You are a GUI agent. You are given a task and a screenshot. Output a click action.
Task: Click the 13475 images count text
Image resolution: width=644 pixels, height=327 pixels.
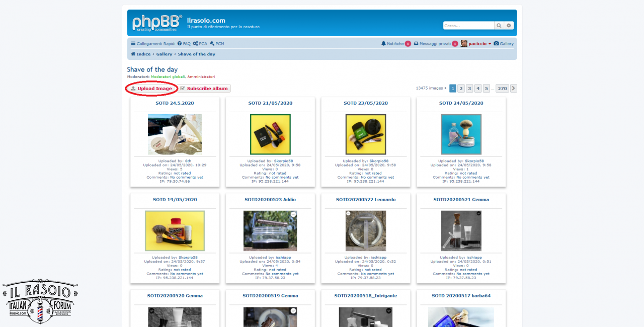pos(429,88)
